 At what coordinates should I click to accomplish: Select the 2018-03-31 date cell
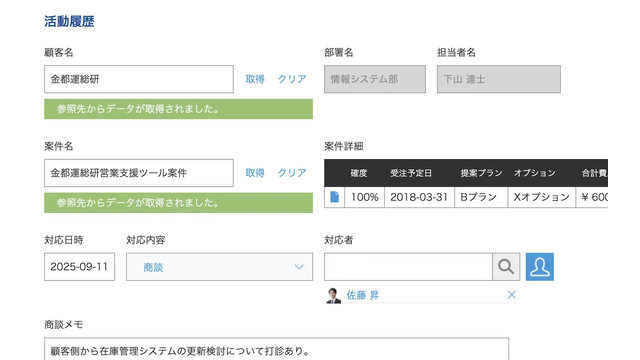click(x=419, y=197)
